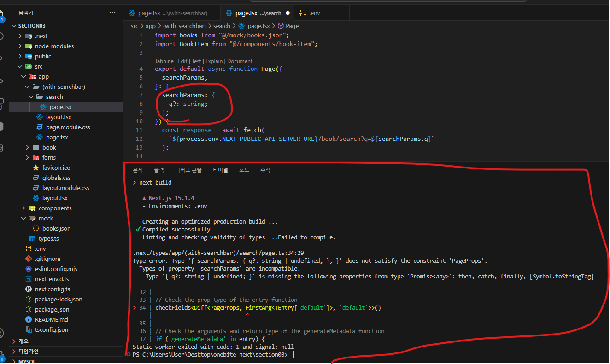
Task: Click the Edit code lens link
Action: [182, 61]
